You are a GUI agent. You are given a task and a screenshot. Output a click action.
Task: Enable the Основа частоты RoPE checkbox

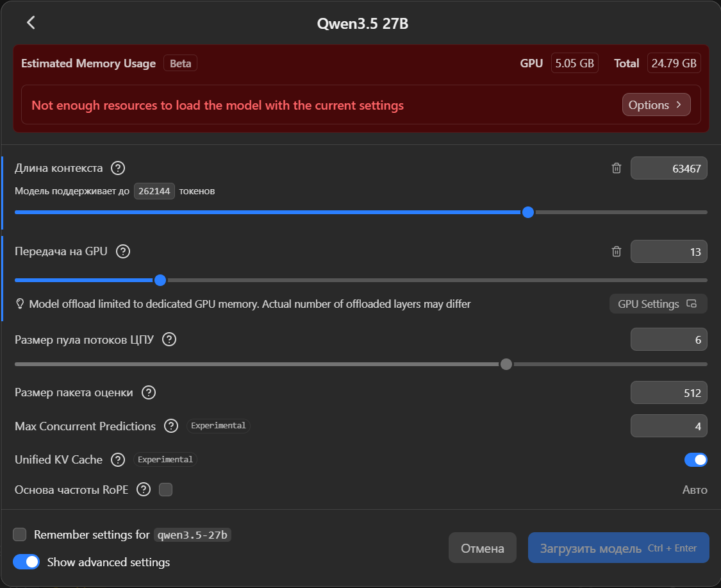tap(166, 490)
